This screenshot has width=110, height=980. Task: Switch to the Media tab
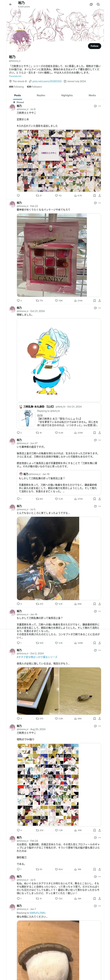pos(92,96)
